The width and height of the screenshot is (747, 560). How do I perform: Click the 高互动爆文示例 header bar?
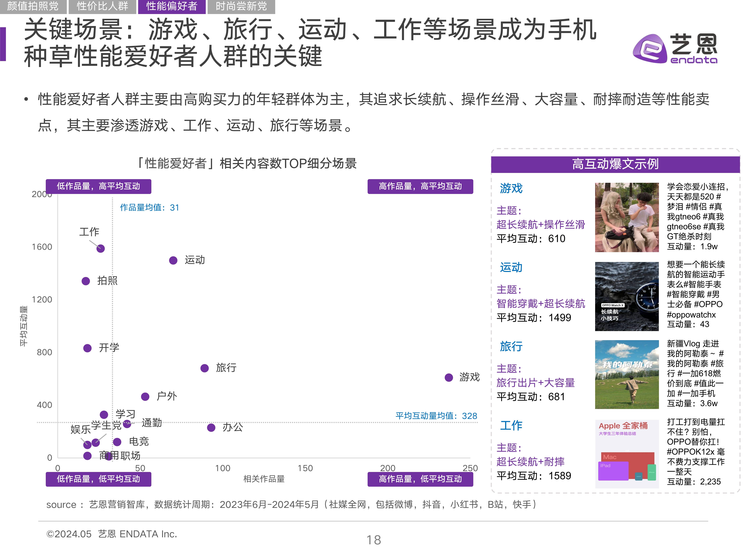(x=615, y=164)
